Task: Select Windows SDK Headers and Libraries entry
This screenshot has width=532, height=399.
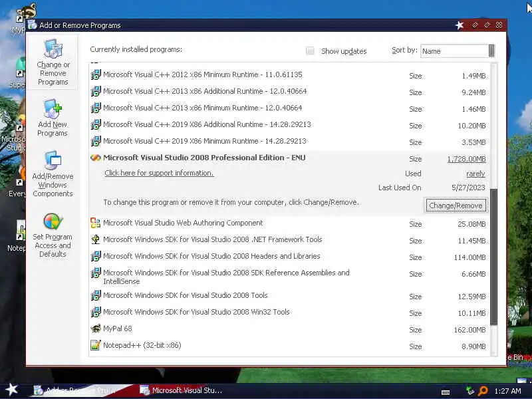Action: 289,256
